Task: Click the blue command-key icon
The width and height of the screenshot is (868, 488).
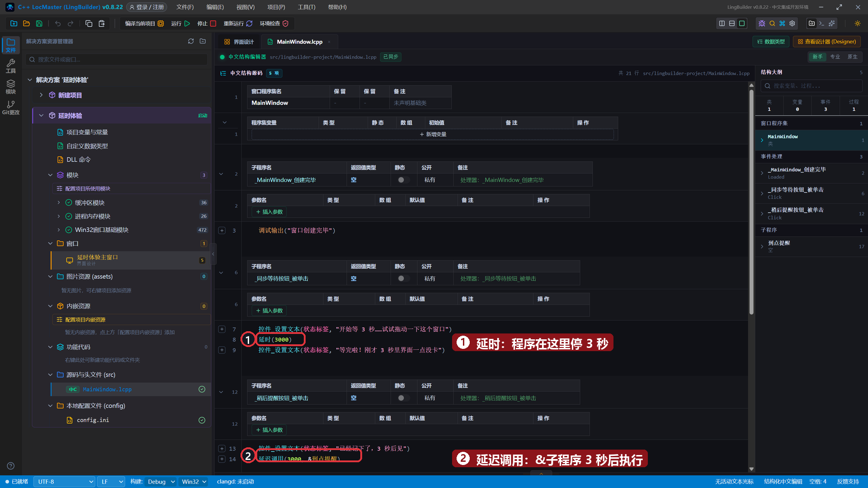Action: coord(782,23)
